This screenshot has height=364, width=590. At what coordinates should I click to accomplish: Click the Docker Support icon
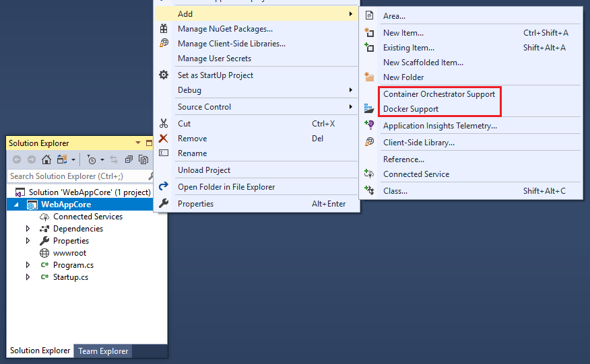point(368,109)
